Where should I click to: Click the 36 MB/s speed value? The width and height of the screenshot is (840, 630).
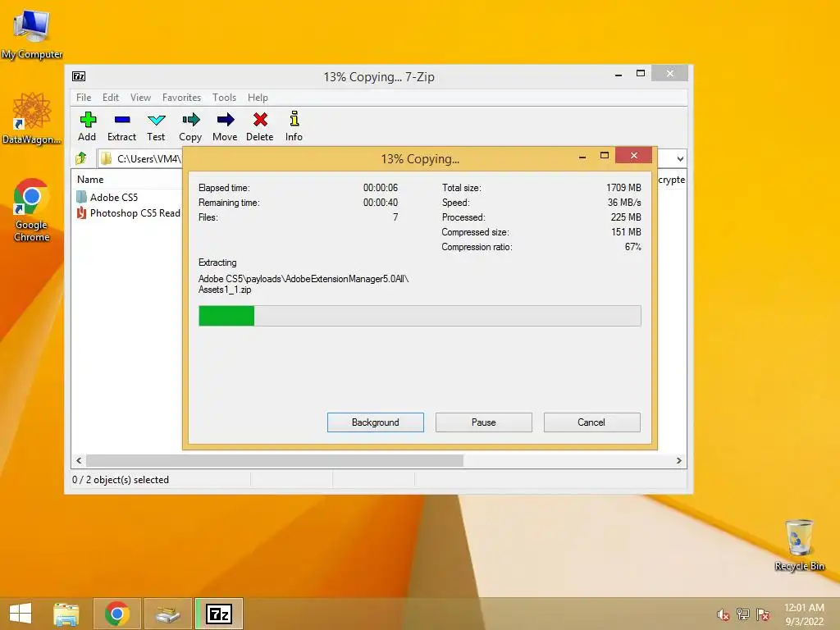624,203
